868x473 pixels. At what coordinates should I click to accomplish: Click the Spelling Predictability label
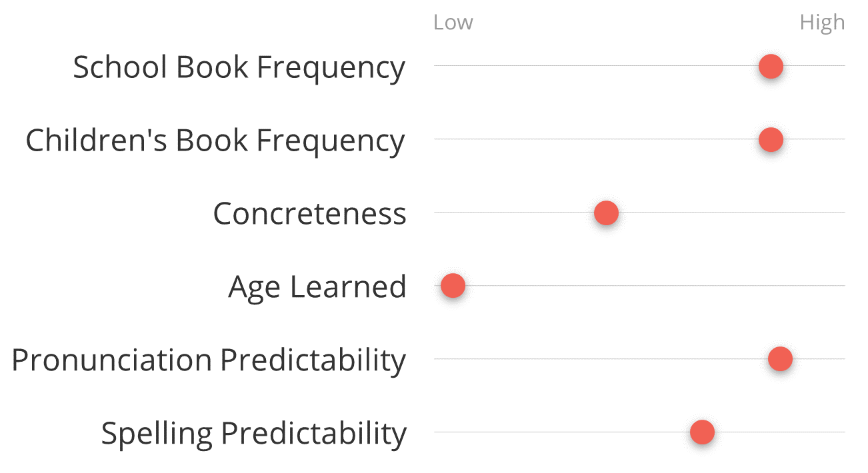click(x=253, y=434)
